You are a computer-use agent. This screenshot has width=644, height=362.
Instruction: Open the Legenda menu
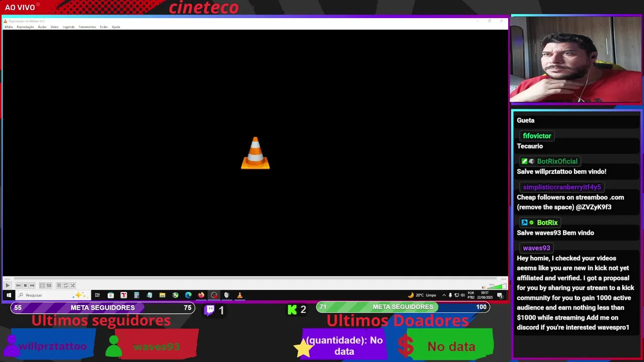68,27
